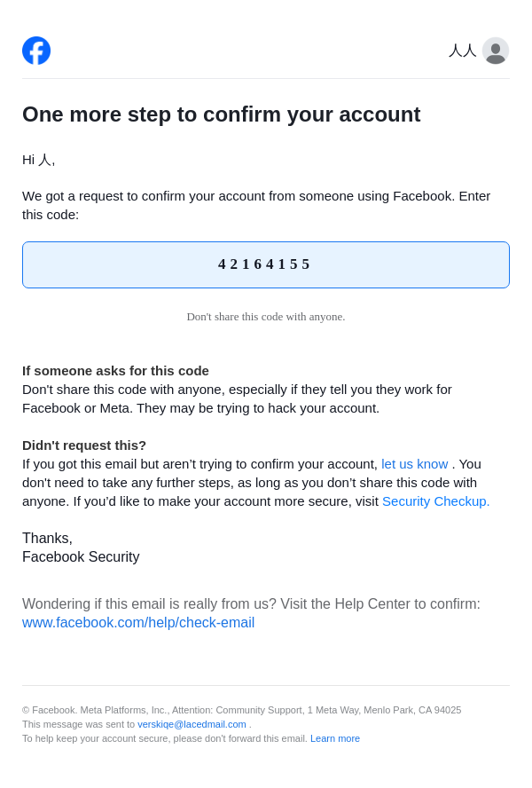Viewport: 532px width, 788px height.
Task: Click the profile name 人人
Action: (462, 51)
